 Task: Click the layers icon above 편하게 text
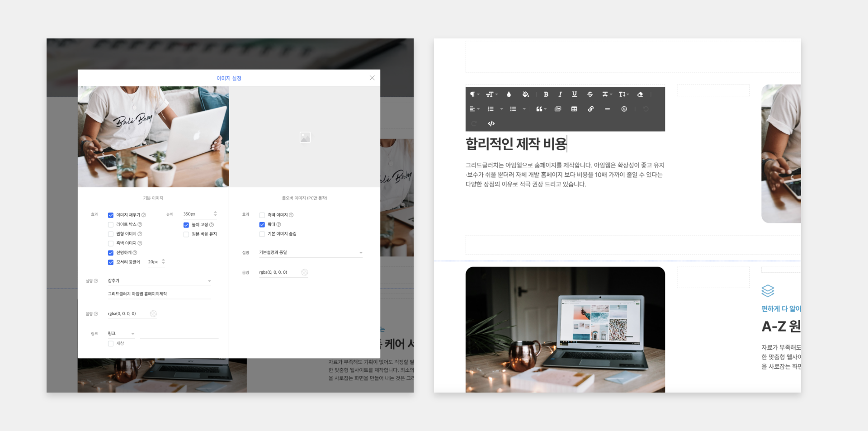click(768, 291)
